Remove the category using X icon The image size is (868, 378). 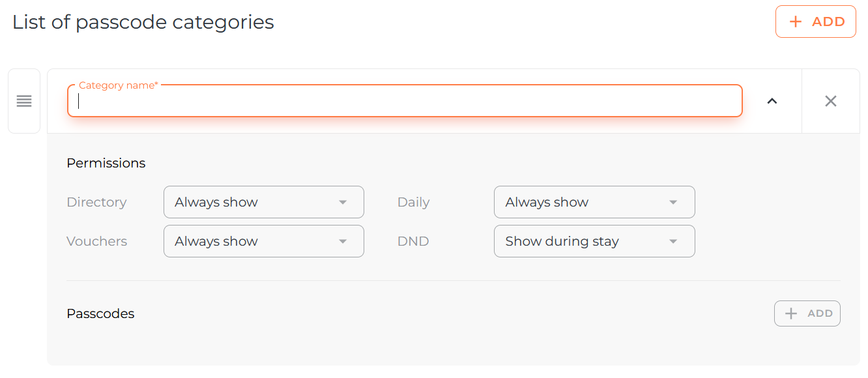click(831, 101)
